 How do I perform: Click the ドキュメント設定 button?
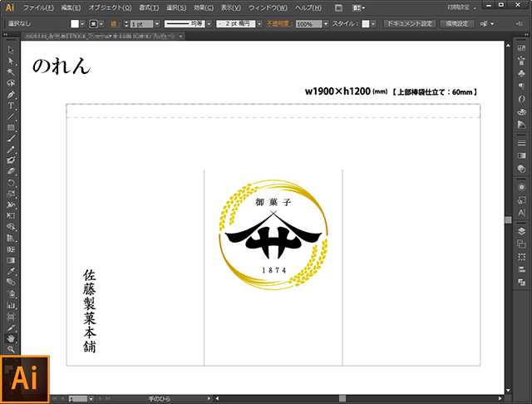coord(410,24)
